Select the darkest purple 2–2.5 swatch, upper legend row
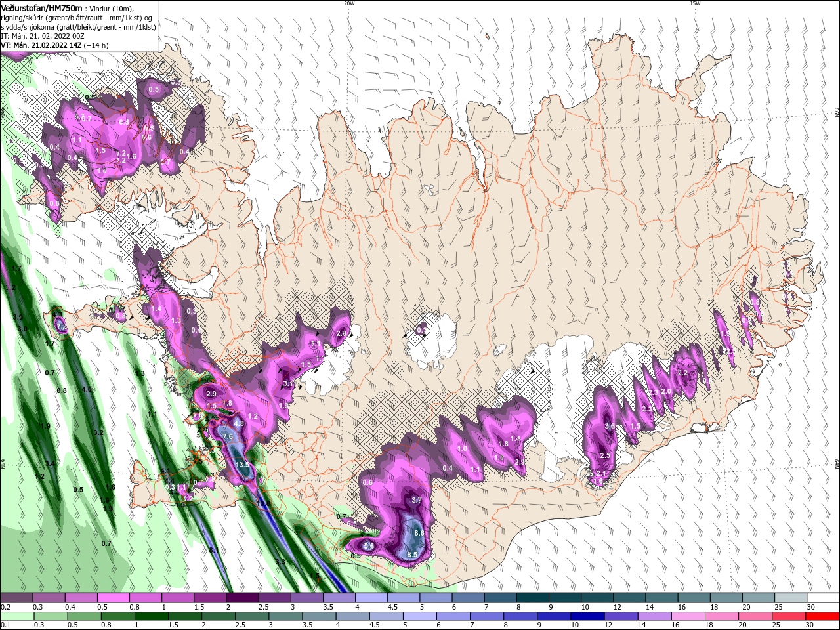The image size is (840, 630). (243, 598)
